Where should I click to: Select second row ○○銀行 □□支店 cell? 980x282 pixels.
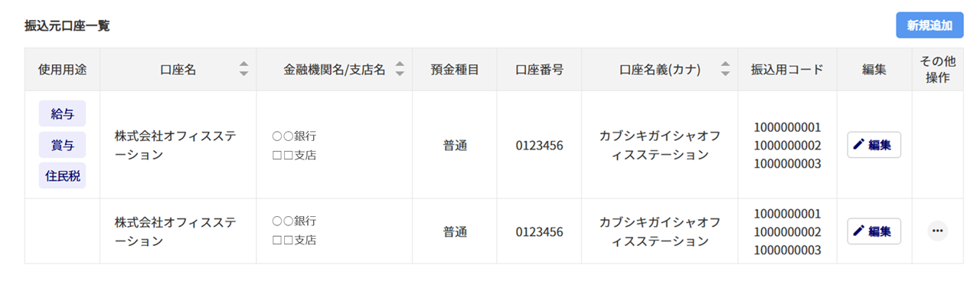[295, 231]
